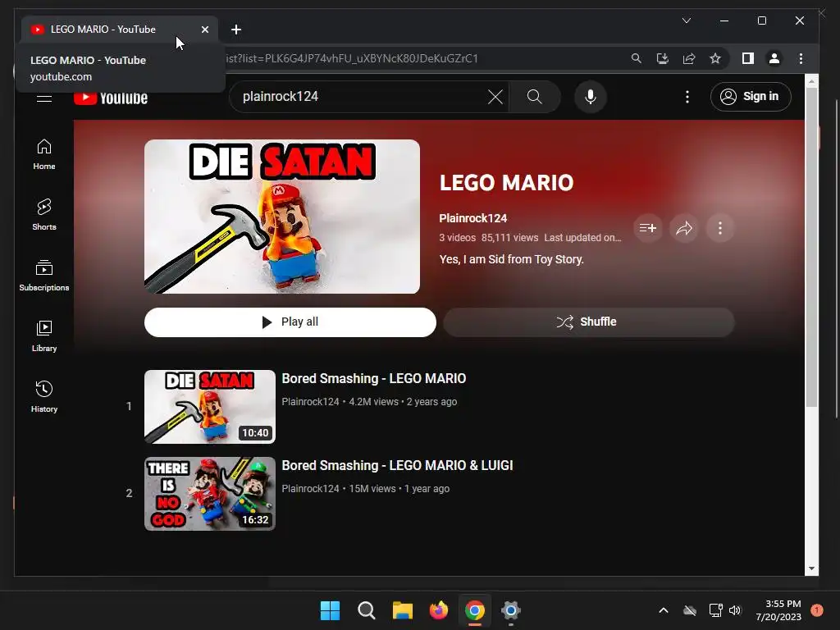Screen dimensions: 840x630
Task: Open the YouTube hamburger guide menu
Action: (x=44, y=98)
